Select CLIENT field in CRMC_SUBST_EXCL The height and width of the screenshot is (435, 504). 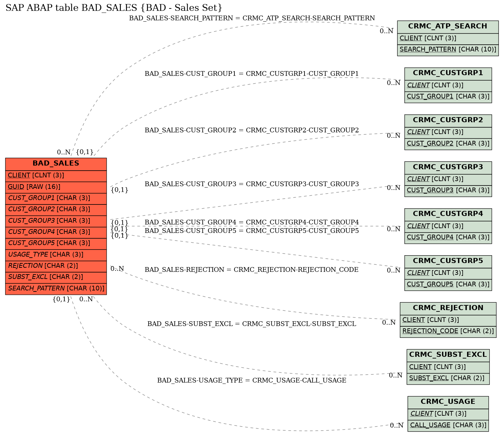click(448, 367)
